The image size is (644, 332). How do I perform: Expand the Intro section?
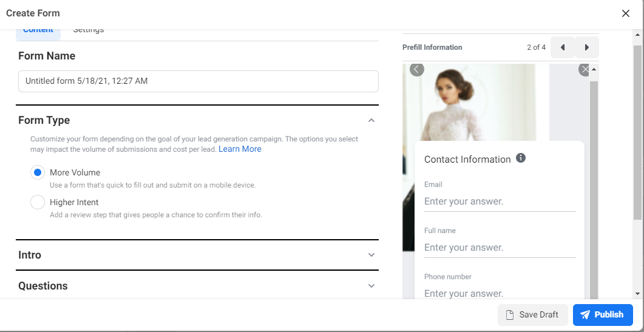coord(371,255)
